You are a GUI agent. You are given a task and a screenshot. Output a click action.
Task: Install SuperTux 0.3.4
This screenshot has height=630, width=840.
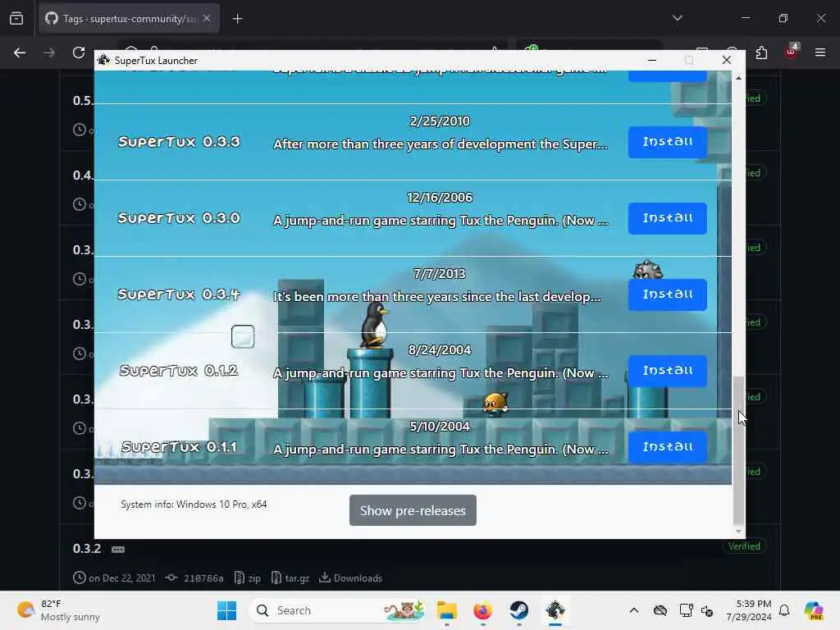pos(668,294)
